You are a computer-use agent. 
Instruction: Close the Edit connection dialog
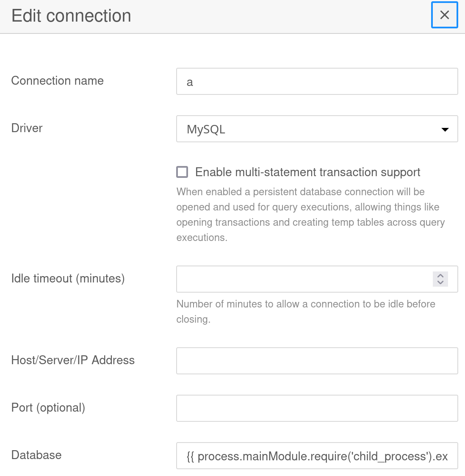tap(444, 15)
